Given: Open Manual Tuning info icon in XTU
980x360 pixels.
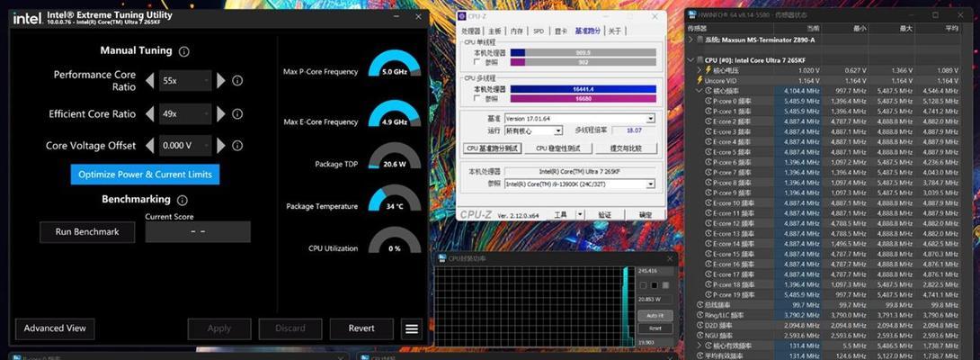Looking at the screenshot, I should (183, 51).
